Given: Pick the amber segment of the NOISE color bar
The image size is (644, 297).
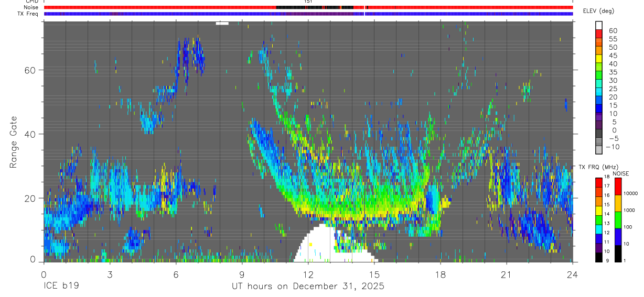Looking at the screenshot, I should (x=618, y=203).
